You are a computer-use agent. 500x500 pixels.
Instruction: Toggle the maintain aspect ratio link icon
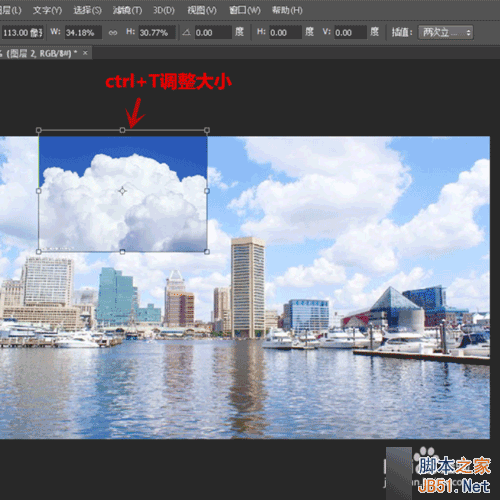coord(113,33)
